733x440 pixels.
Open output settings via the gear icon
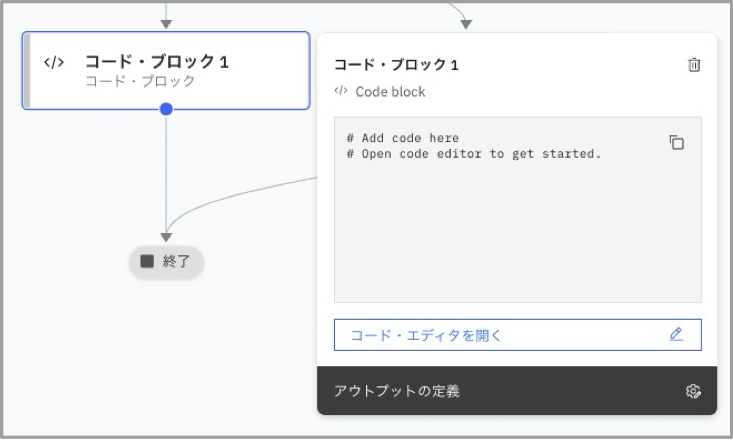pos(693,391)
